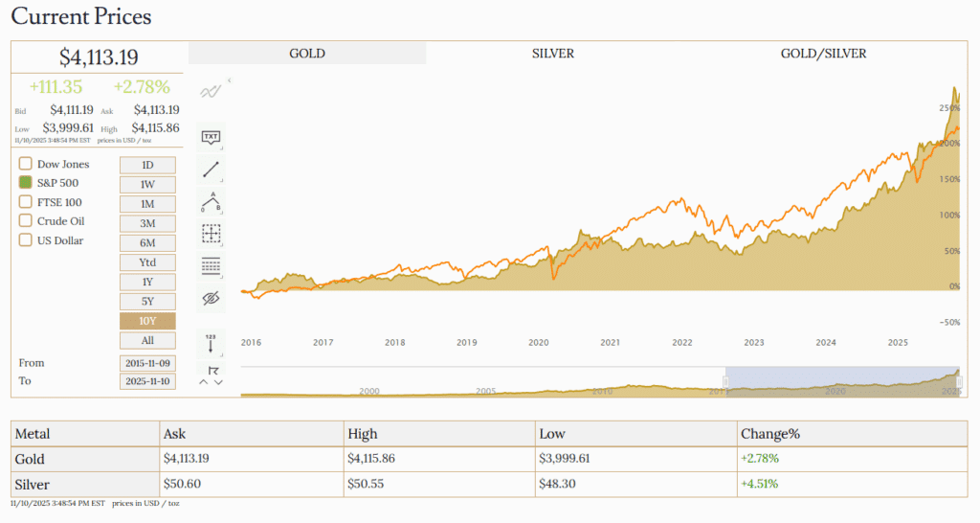Screen dimensions: 980x523
Task: Select the diagonal line drawing tool
Action: pos(211,170)
